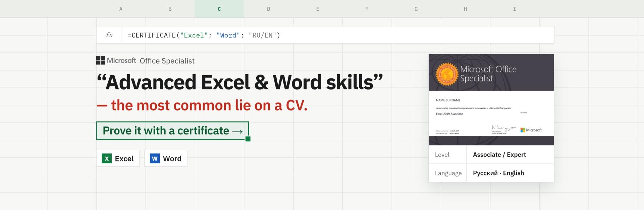Click "Excel" argument in the formula
Viewport: 644px width, 210px height.
(x=194, y=35)
